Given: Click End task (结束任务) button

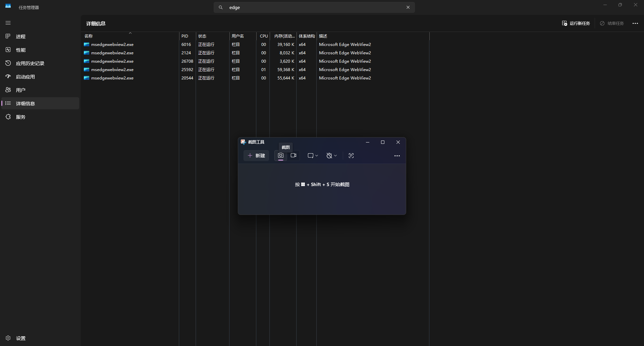Looking at the screenshot, I should [612, 23].
